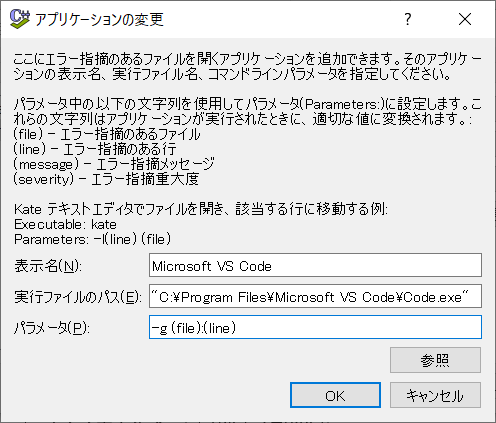Click the アプリケーションの変更 title bar text
Image resolution: width=496 pixels, height=423 pixels.
[x=99, y=20]
